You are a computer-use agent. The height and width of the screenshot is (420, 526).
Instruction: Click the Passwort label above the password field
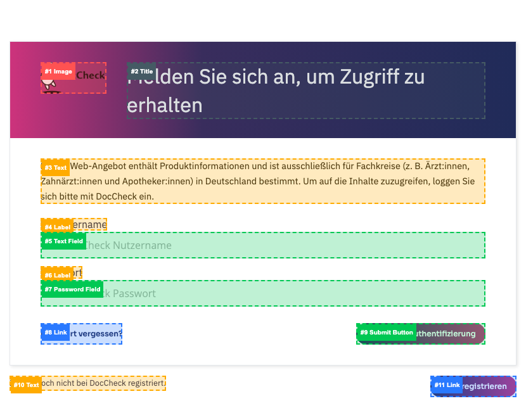click(78, 273)
